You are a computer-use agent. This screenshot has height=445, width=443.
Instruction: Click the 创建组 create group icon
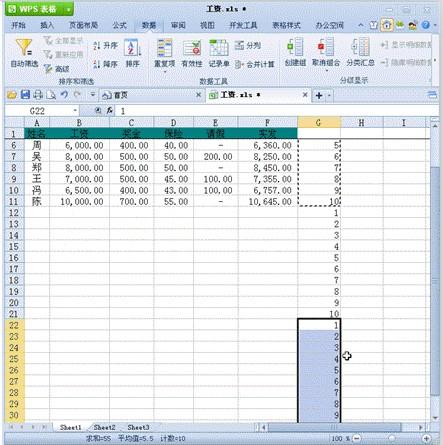coord(295,47)
